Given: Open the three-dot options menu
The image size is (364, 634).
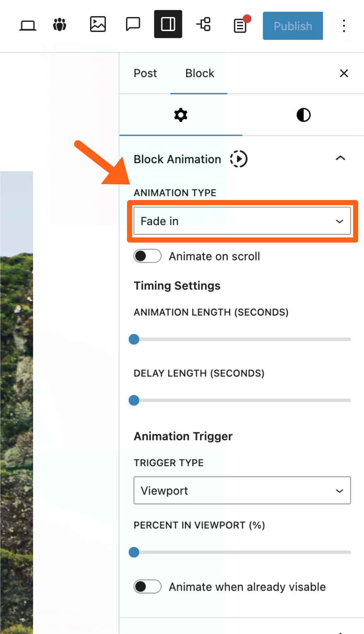Looking at the screenshot, I should point(344,26).
